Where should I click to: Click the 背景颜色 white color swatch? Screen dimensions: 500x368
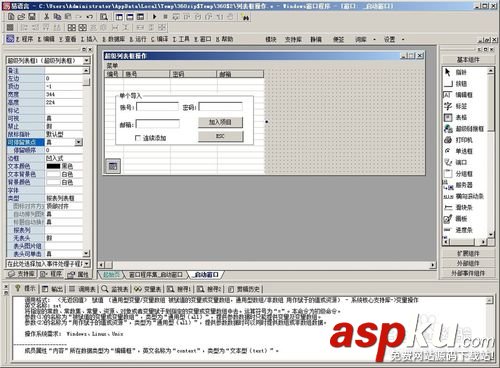53,182
